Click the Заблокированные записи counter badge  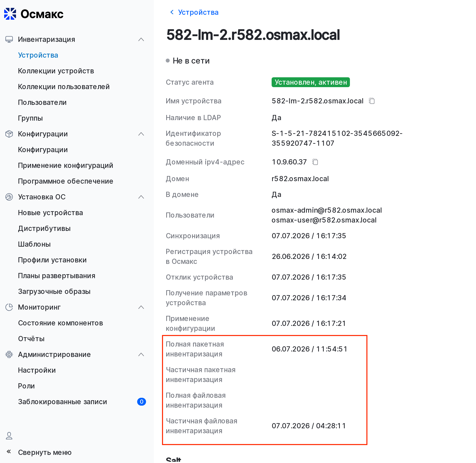click(142, 402)
